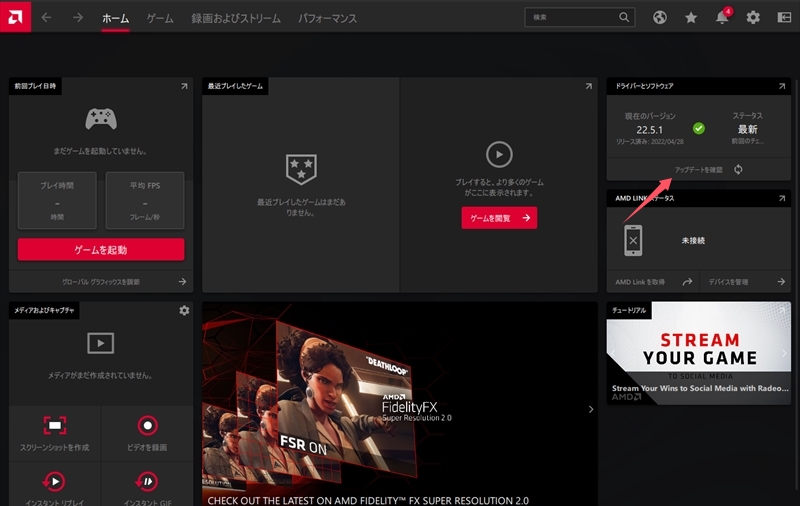Click the green status checkmark

[x=699, y=129]
